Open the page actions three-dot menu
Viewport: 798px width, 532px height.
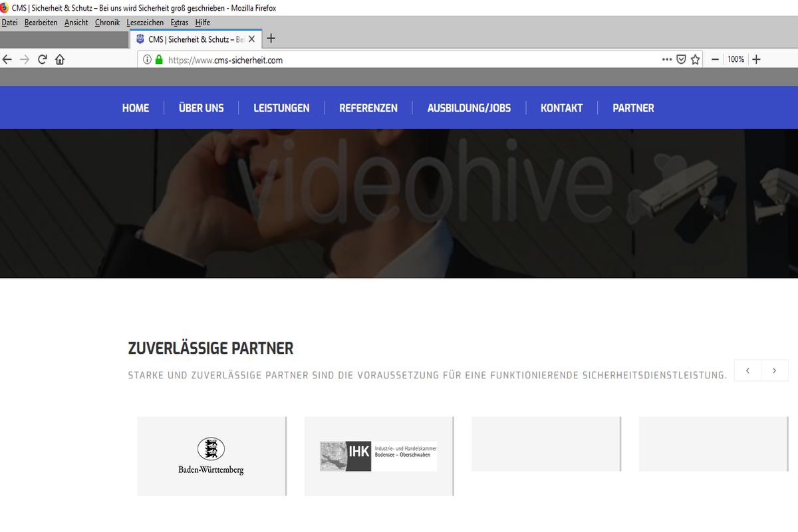(x=667, y=59)
